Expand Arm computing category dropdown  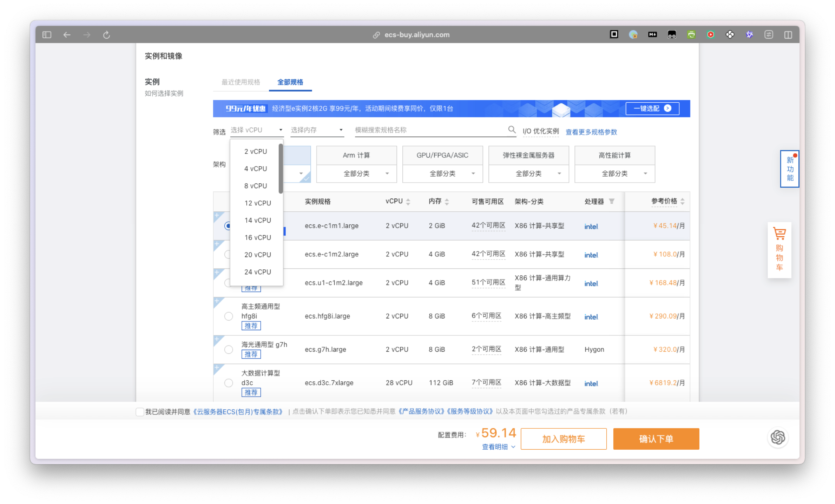[x=356, y=173]
